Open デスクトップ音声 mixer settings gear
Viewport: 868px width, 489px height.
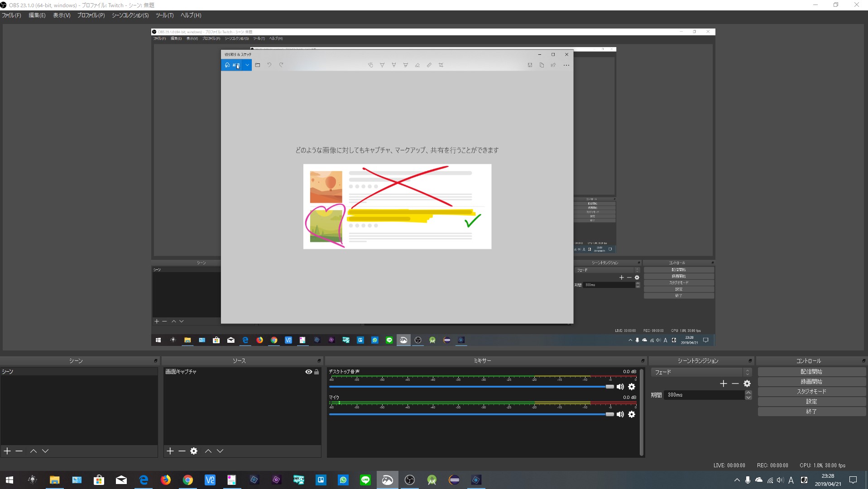[x=632, y=387]
